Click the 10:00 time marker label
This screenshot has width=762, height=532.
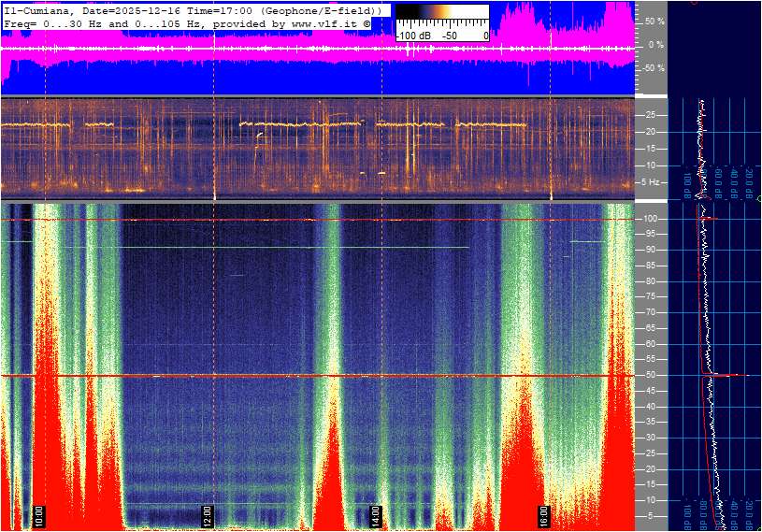point(38,515)
